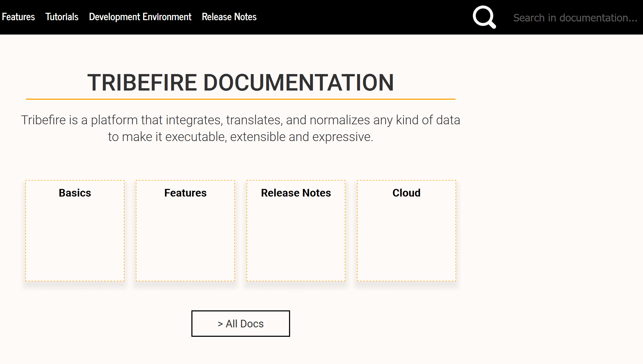Click the empty body of Cloud card
Screen dimensions: 643x364
tap(406, 241)
